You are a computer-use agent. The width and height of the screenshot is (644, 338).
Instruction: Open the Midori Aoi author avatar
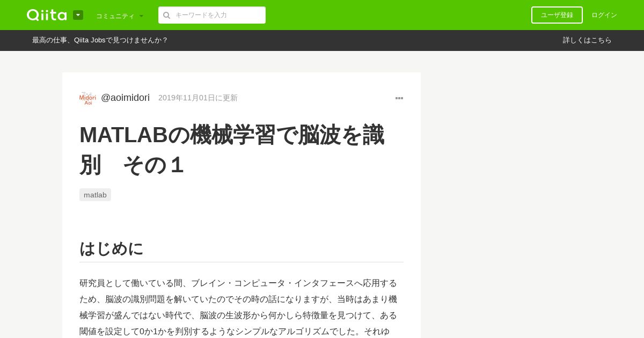[x=88, y=98]
